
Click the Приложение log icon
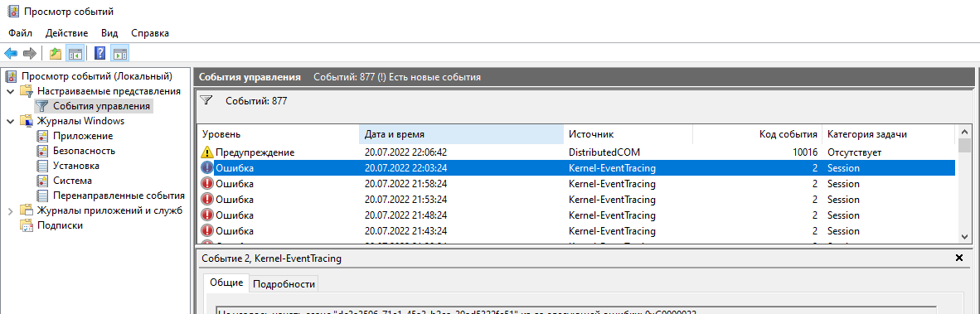pyautogui.click(x=42, y=136)
